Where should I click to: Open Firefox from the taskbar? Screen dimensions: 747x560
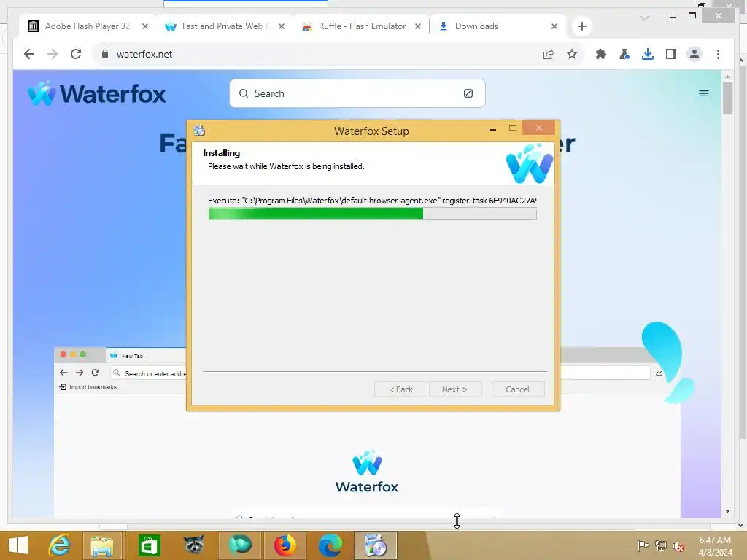(x=285, y=545)
